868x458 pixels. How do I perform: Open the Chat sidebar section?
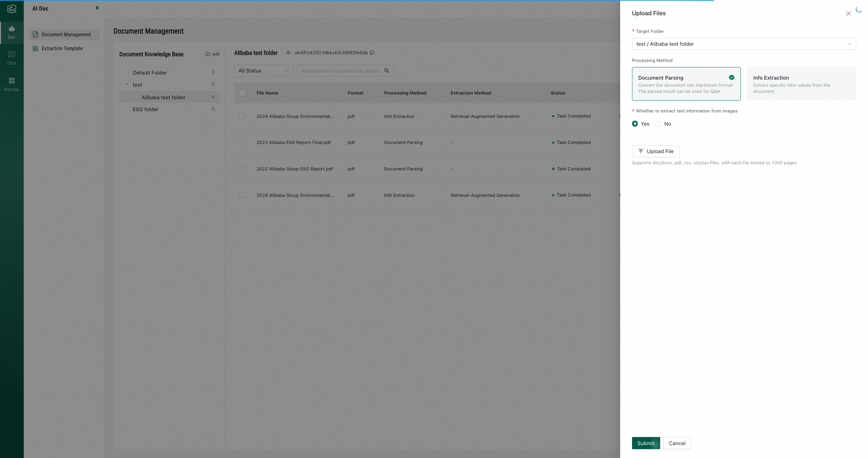(12, 58)
